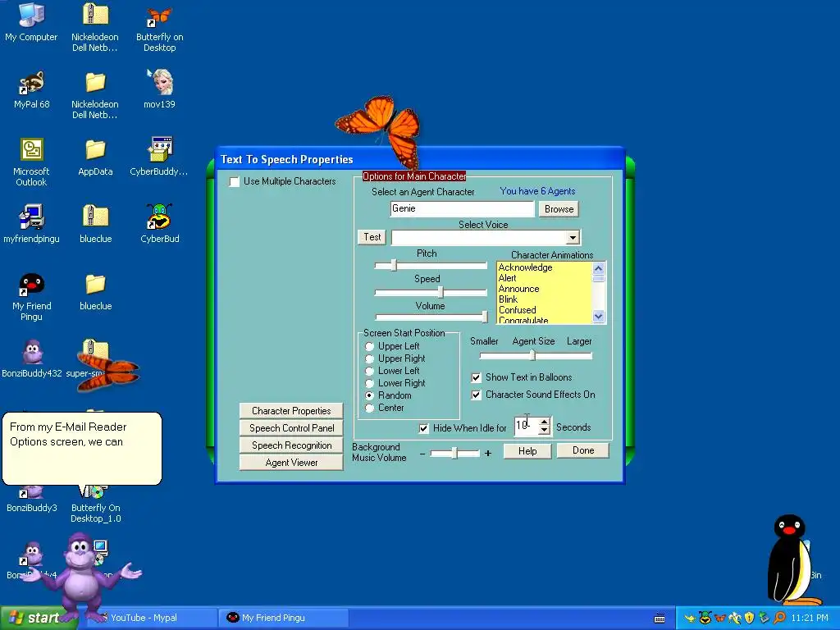Select Acknowledge in Character Animations
Image resolution: width=840 pixels, height=630 pixels.
point(525,267)
